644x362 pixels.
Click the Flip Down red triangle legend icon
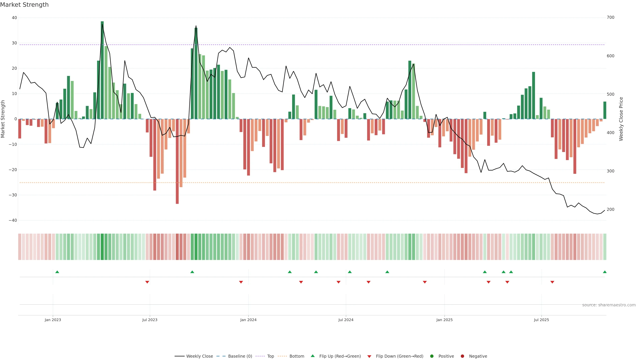click(369, 356)
